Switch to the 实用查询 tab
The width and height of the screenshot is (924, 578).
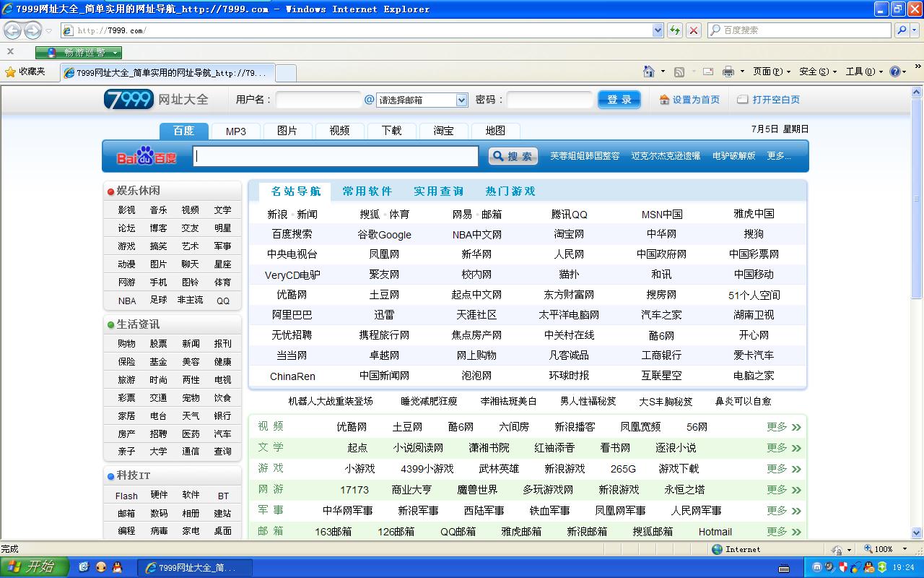(x=439, y=191)
